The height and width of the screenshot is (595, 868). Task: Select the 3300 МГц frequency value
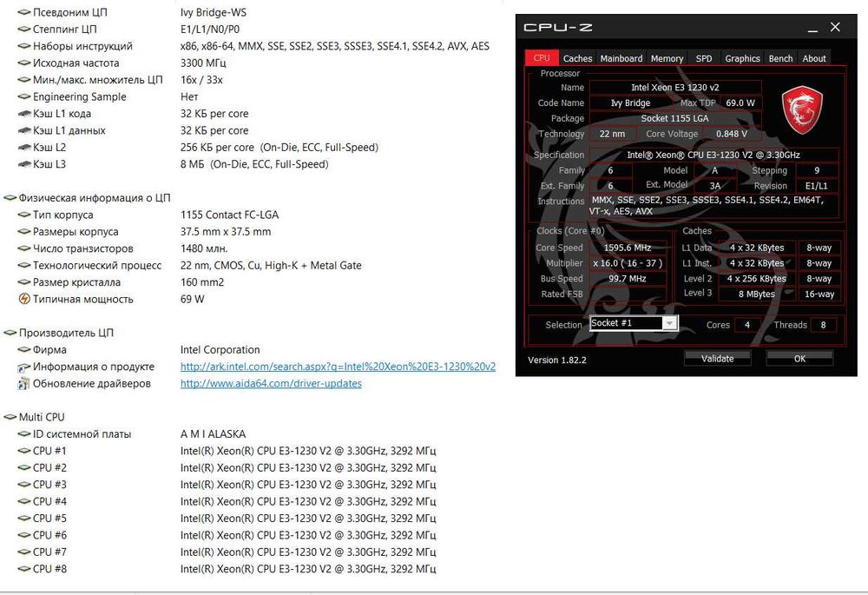203,63
